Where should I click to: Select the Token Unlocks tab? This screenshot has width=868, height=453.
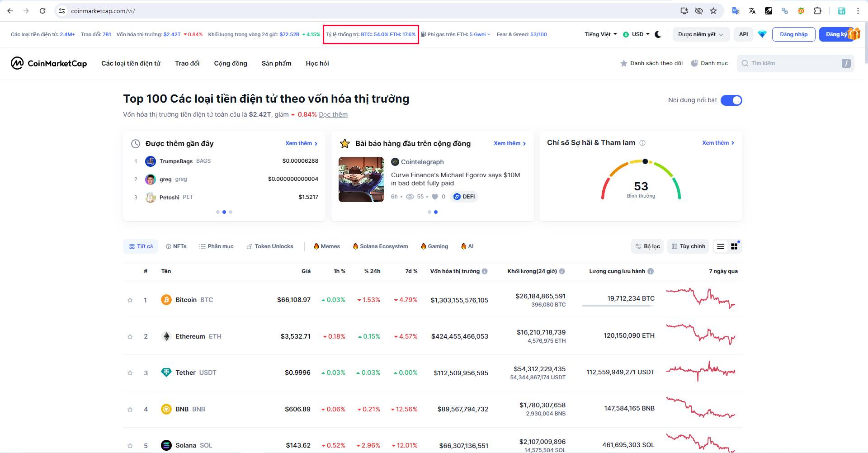[x=270, y=246]
